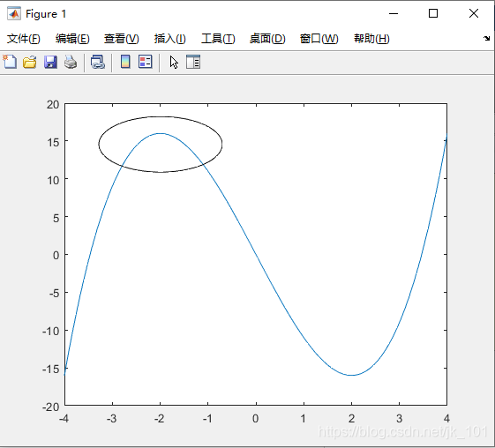Open the 文件(F) menu

[x=24, y=39]
